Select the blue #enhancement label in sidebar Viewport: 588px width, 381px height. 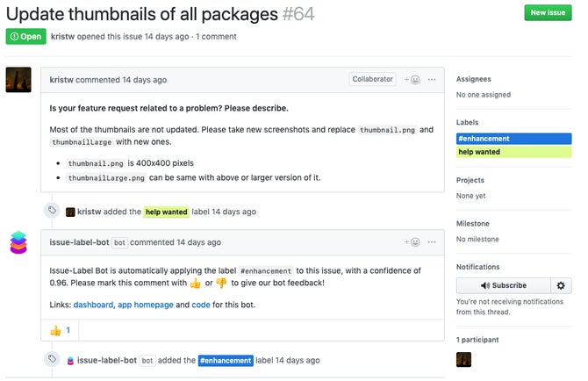coord(513,139)
